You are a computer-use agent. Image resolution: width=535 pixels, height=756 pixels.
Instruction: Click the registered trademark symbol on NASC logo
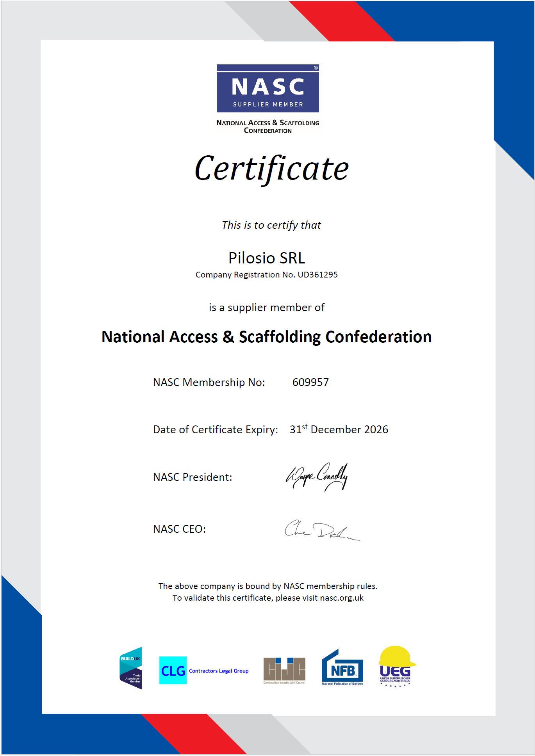(x=316, y=68)
